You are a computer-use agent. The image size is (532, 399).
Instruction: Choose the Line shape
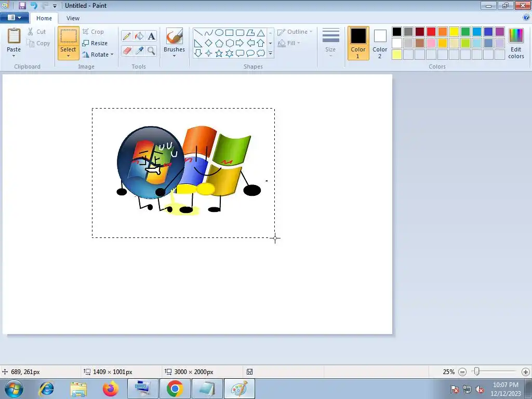(x=198, y=33)
